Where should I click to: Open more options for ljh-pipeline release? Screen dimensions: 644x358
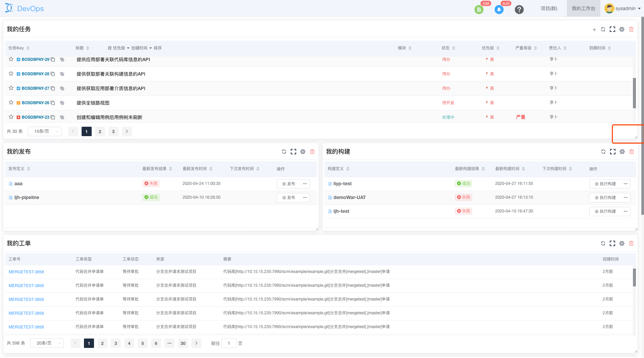[x=305, y=197]
